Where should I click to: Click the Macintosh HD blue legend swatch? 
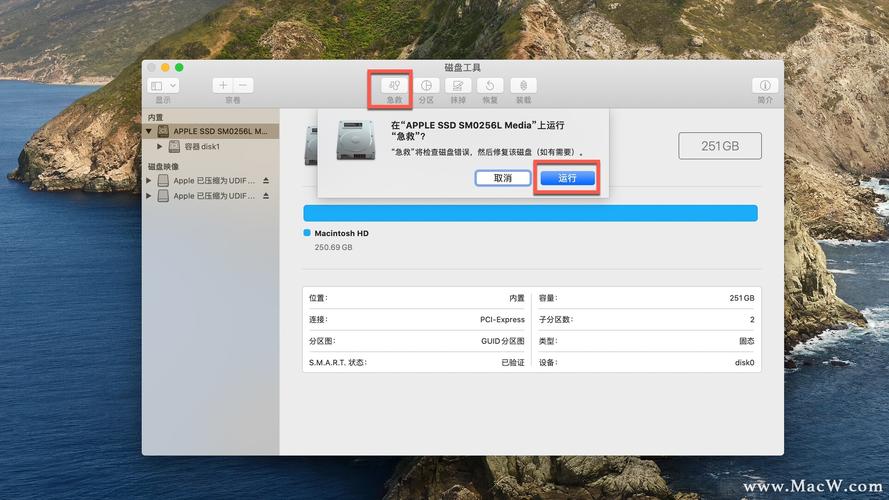point(307,232)
